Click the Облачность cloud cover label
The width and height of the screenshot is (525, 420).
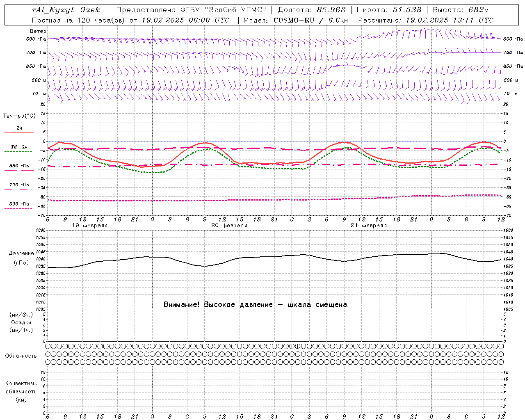tap(21, 356)
